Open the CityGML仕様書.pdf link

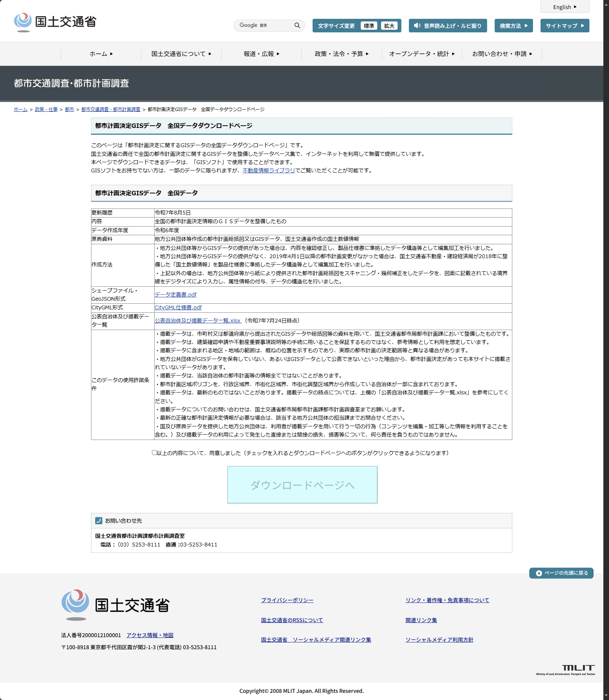tap(178, 307)
